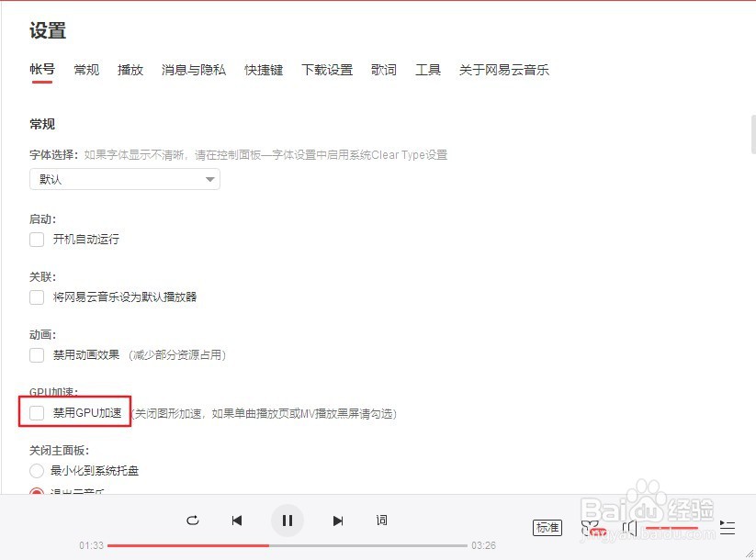
Task: Click the elapsed time 01:33
Action: pyautogui.click(x=92, y=545)
